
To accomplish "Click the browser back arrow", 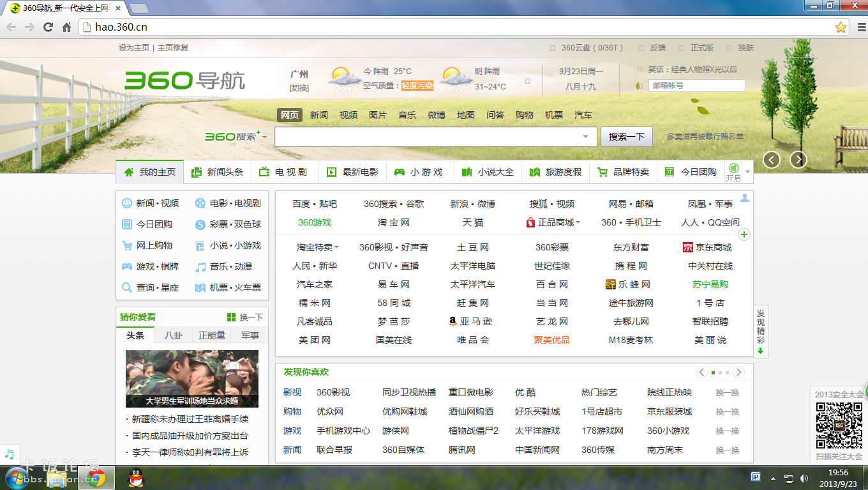I will pyautogui.click(x=11, y=27).
